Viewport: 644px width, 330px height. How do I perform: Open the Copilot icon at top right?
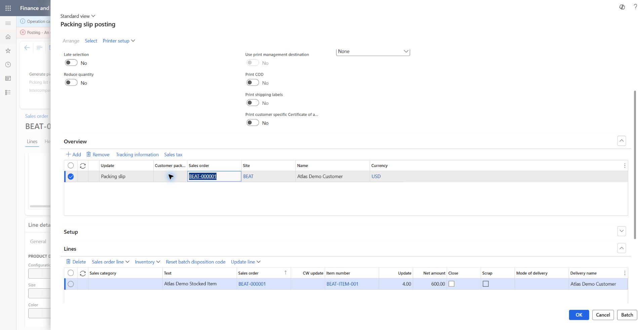(x=622, y=7)
